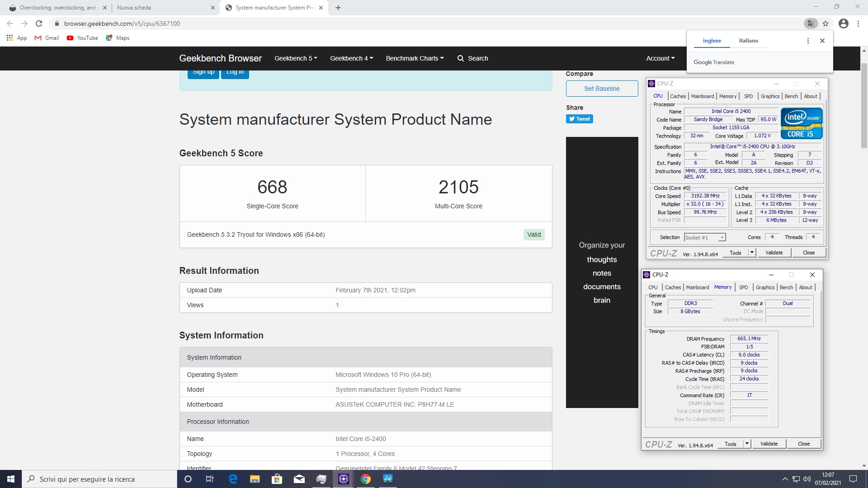
Task: Switch to Chrome taskbar icon
Action: 366,479
